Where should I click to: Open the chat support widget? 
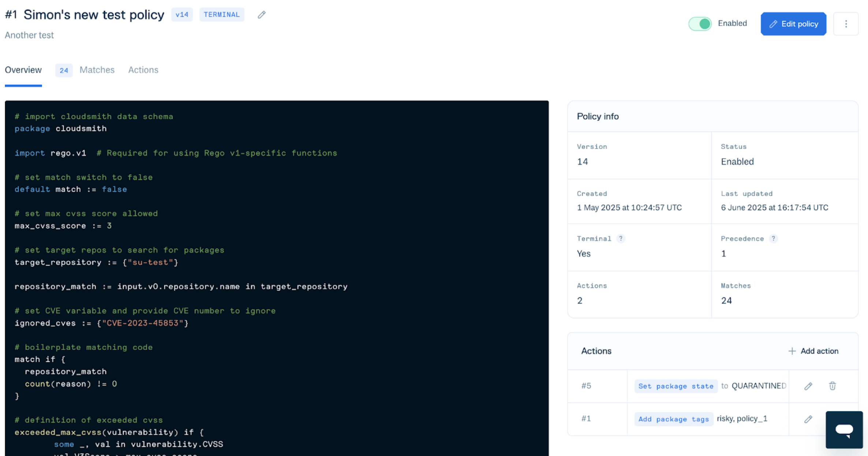tap(844, 430)
